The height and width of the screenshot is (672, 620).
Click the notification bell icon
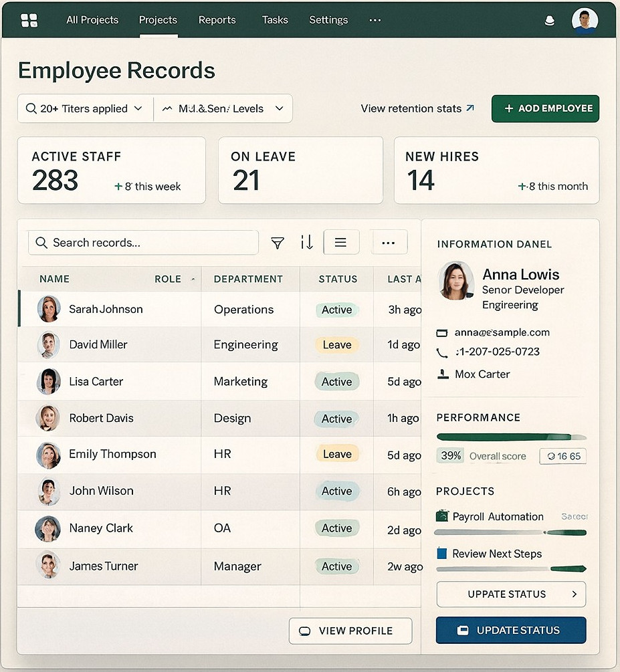[549, 20]
